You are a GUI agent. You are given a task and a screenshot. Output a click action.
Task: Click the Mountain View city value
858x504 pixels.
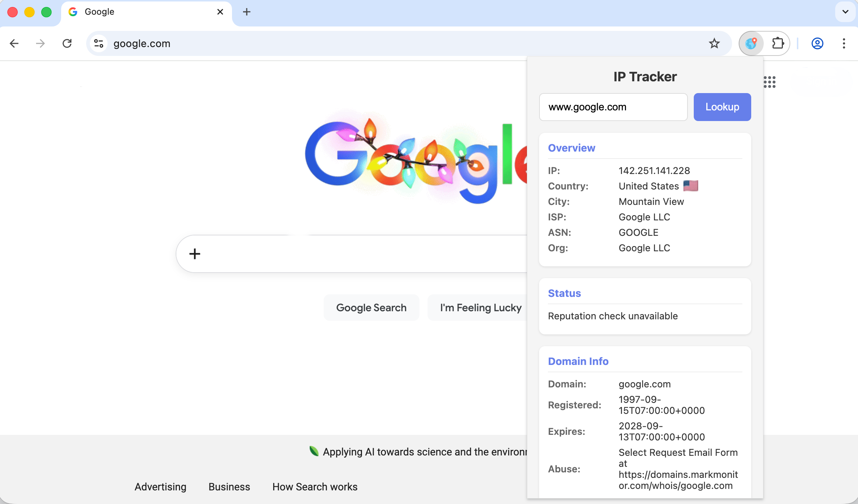pyautogui.click(x=651, y=202)
